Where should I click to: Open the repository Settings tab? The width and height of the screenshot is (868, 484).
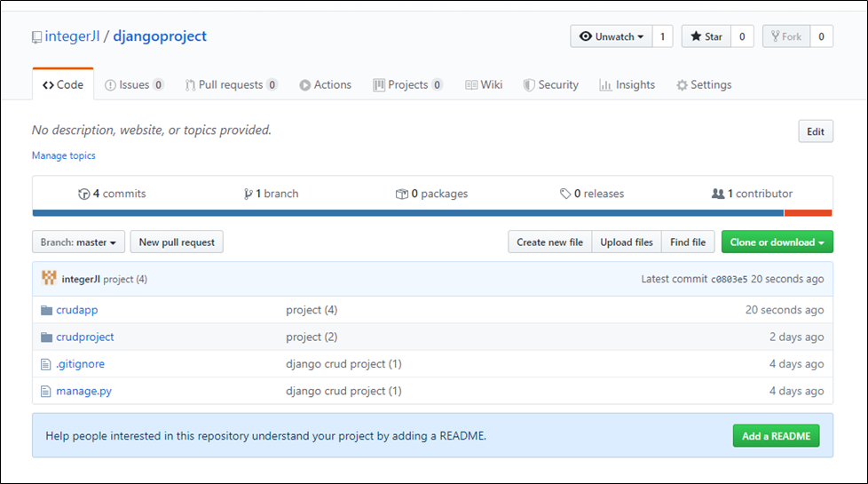click(704, 84)
